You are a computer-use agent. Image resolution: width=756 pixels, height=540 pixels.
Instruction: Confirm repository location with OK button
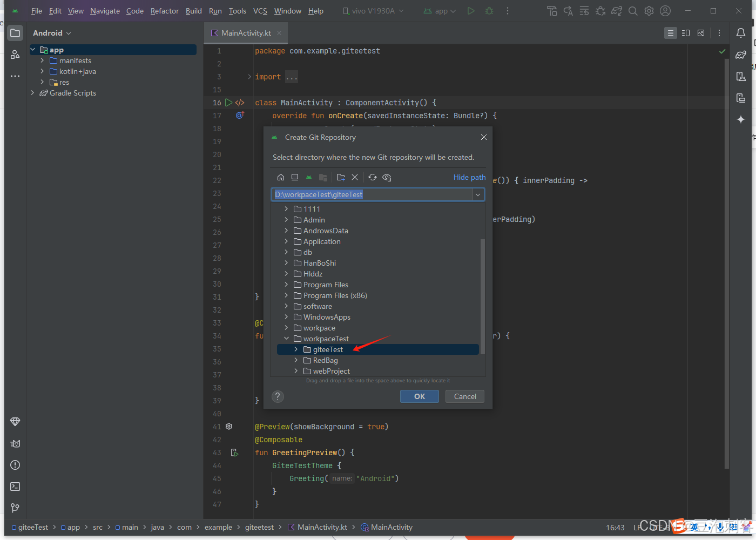tap(419, 396)
